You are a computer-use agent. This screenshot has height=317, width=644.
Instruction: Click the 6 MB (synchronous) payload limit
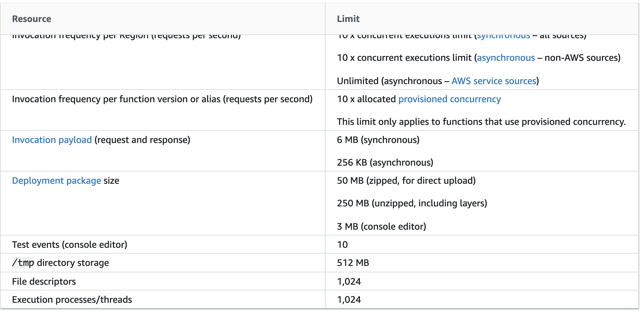pyautogui.click(x=378, y=140)
